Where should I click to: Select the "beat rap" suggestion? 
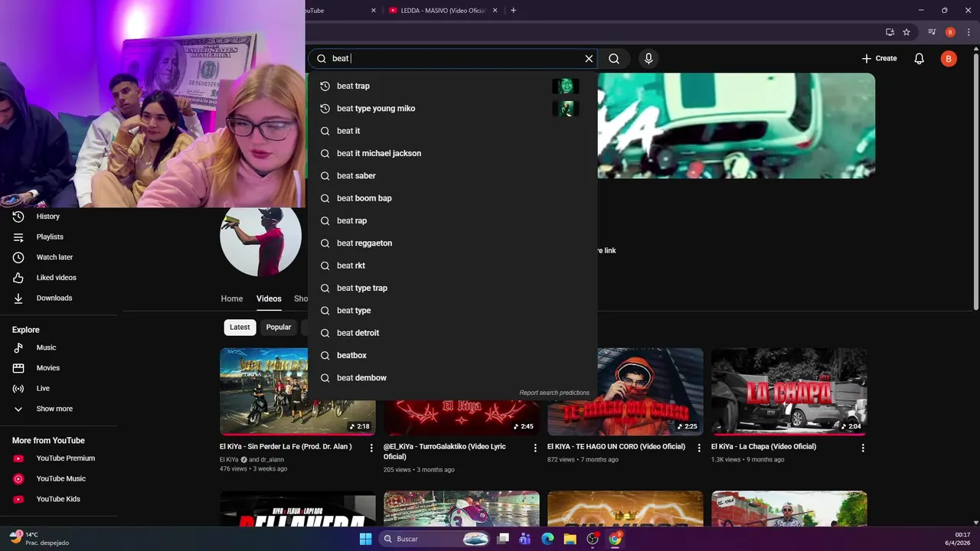[x=452, y=220]
